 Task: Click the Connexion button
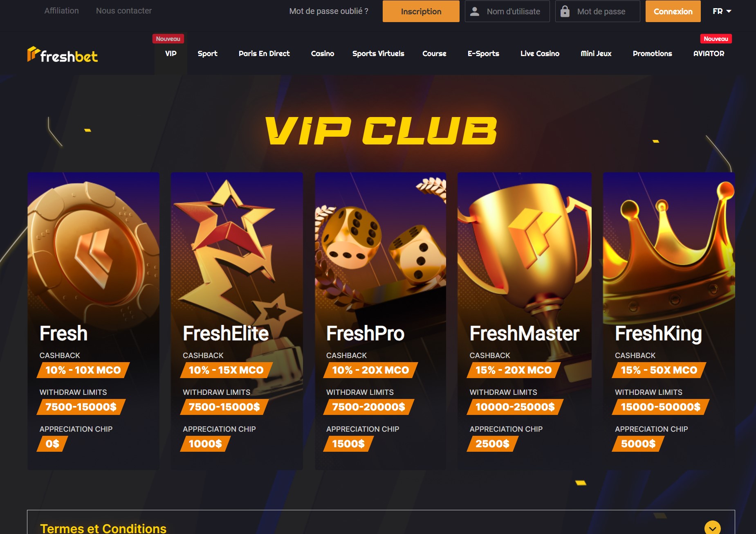pyautogui.click(x=673, y=11)
